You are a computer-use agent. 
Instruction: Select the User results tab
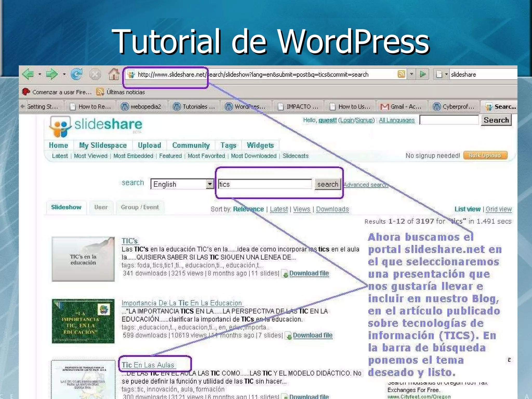pyautogui.click(x=101, y=207)
